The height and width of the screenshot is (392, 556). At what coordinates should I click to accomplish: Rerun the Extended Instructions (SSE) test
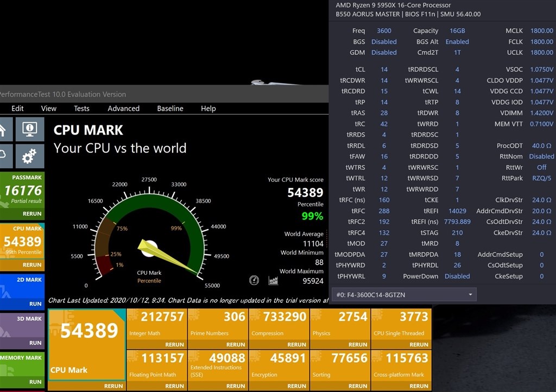point(236,386)
